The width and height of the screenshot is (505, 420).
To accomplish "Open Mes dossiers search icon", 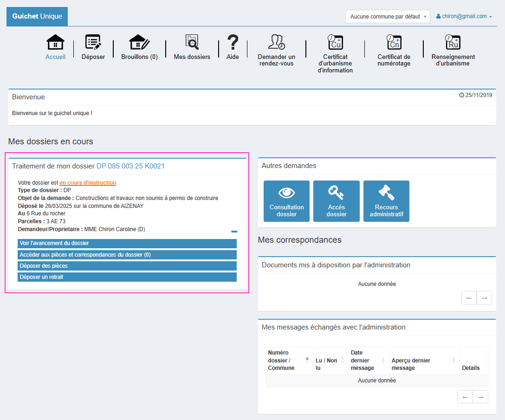I will (x=192, y=42).
